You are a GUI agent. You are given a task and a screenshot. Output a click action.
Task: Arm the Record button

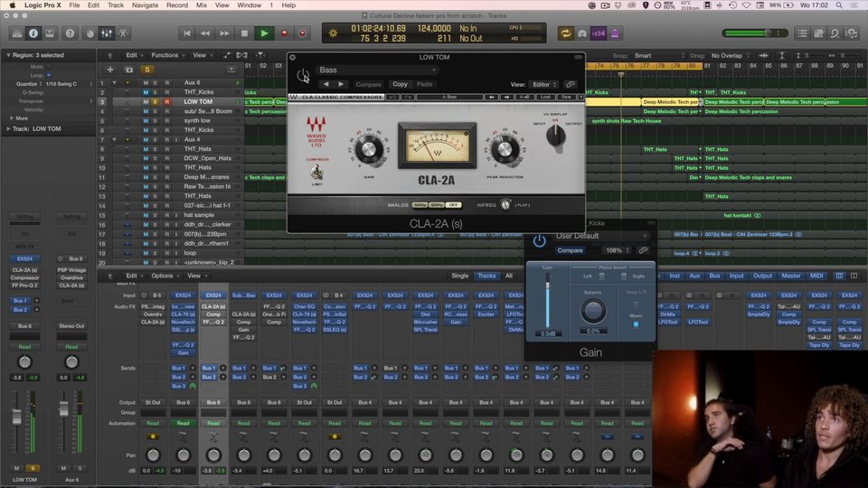click(x=284, y=33)
